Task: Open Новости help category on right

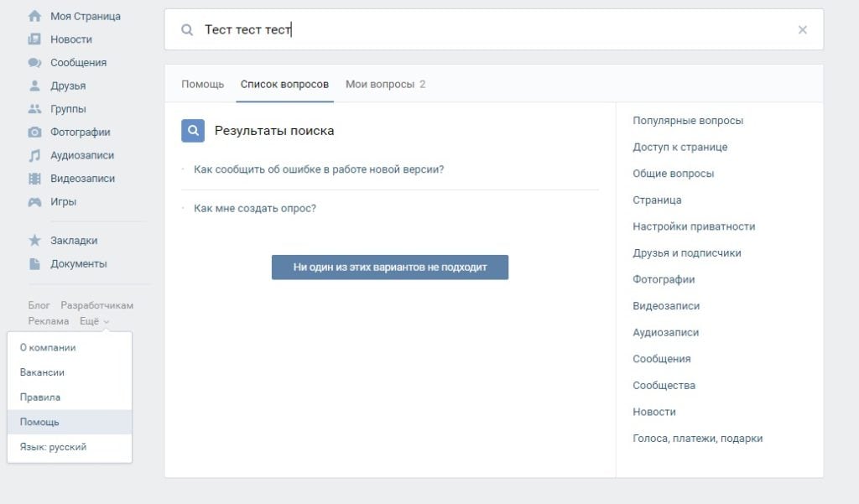Action: (x=654, y=412)
